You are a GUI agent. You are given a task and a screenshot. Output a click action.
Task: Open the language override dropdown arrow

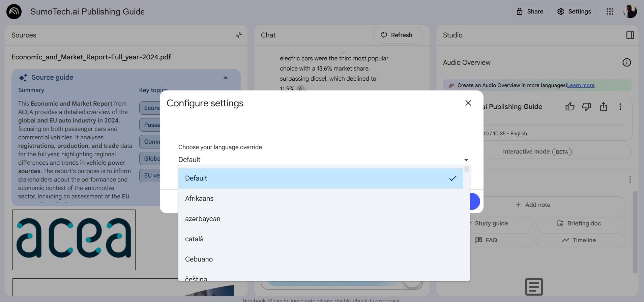point(466,160)
